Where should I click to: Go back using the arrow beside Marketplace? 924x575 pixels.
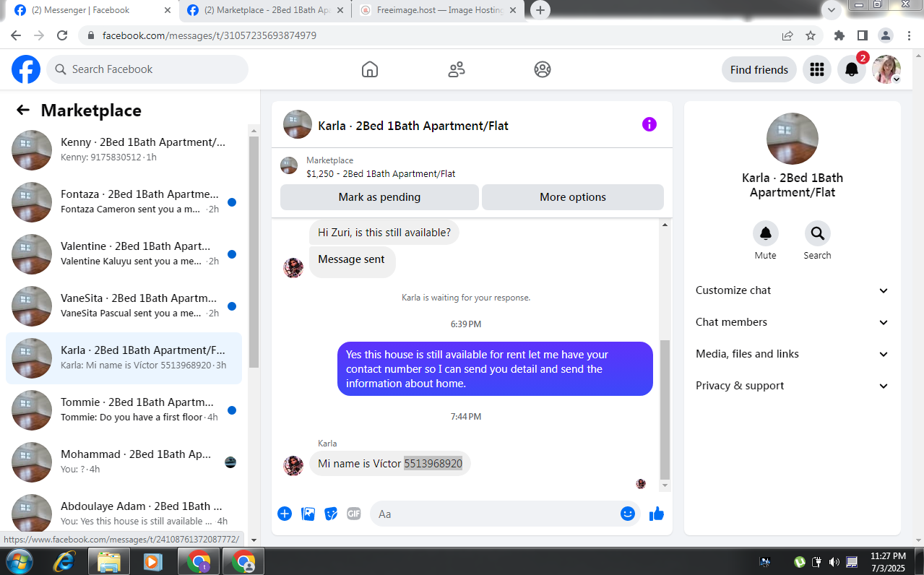pos(23,110)
